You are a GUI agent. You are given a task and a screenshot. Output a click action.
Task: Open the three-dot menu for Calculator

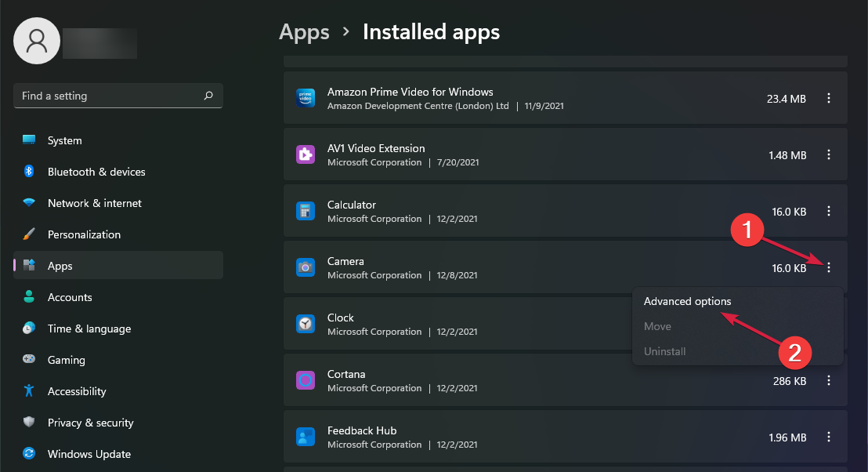click(829, 211)
